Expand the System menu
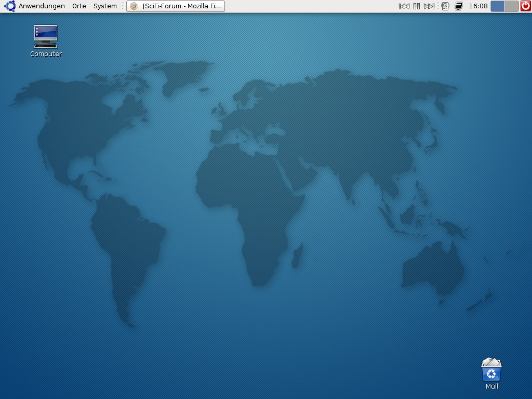Image resolution: width=532 pixels, height=399 pixels. (105, 6)
